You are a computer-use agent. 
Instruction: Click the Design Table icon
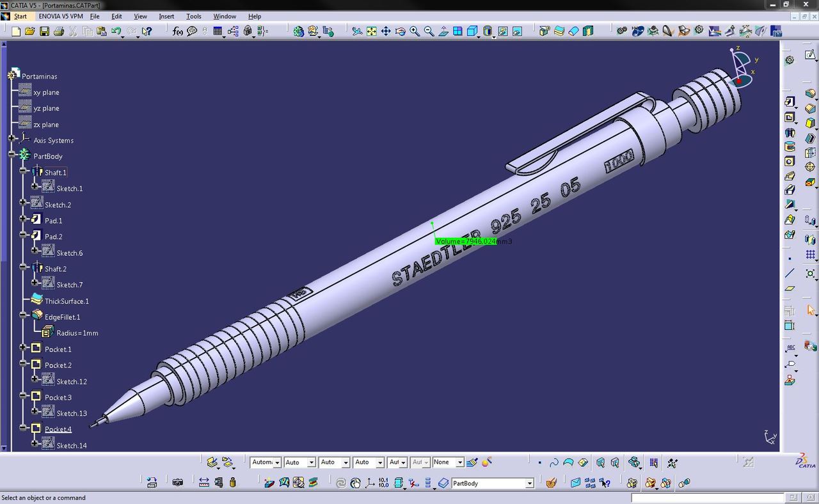218,31
